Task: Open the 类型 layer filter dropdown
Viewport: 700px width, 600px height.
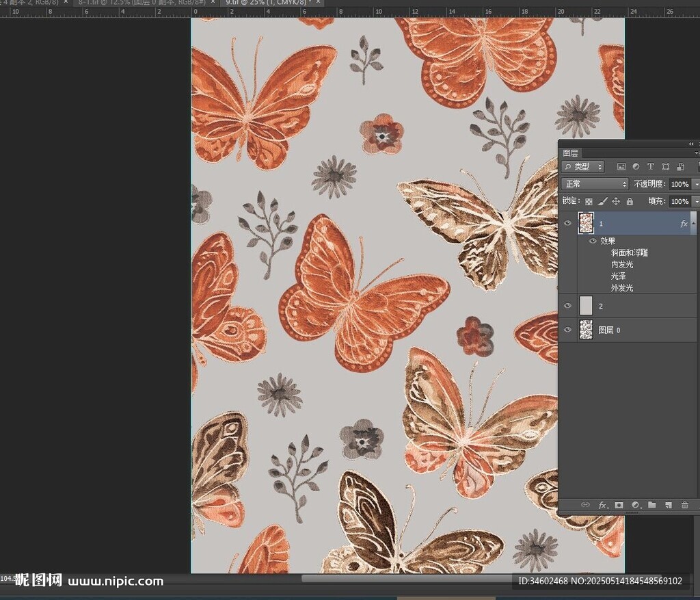Action: coord(583,166)
